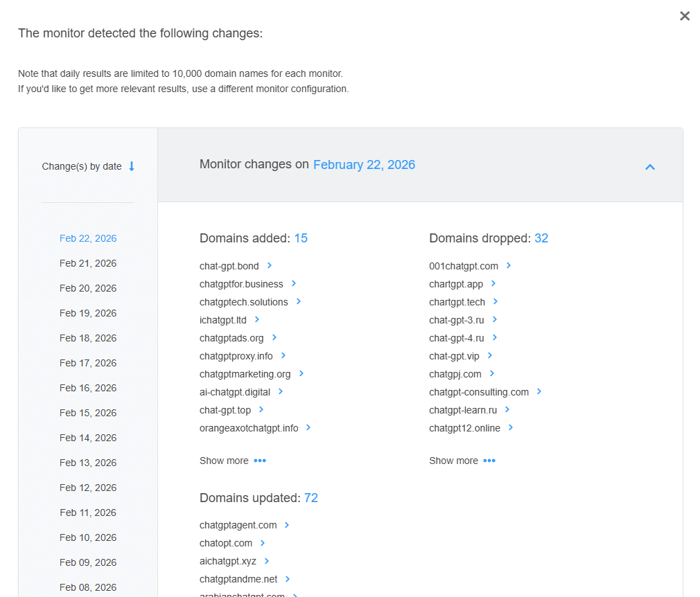Image resolution: width=700 pixels, height=597 pixels.
Task: Click the chevron next to chat-gpt.bond
Action: 270,265
